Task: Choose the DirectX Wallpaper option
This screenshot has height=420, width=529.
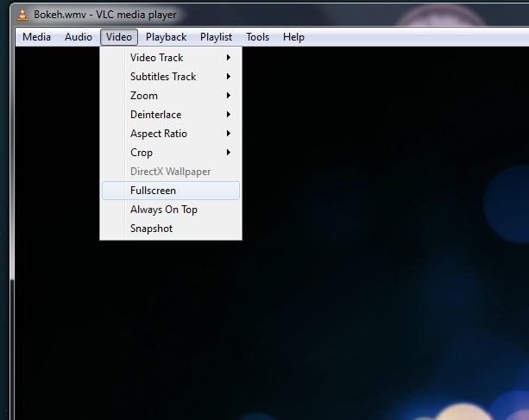Action: point(171,172)
